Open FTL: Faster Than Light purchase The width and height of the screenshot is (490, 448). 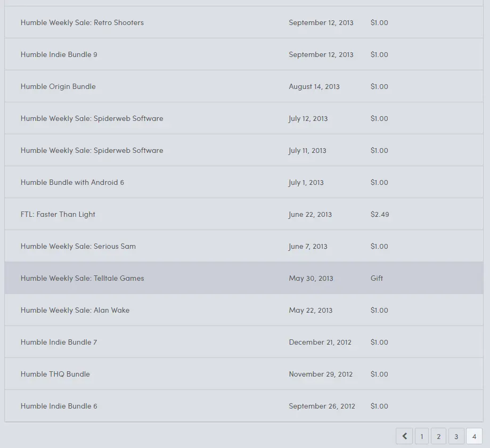tap(244, 214)
